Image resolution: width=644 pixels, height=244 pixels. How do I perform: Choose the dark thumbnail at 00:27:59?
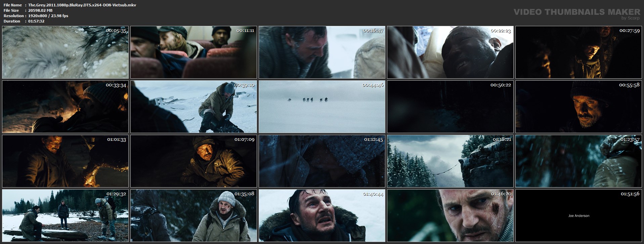click(x=578, y=52)
